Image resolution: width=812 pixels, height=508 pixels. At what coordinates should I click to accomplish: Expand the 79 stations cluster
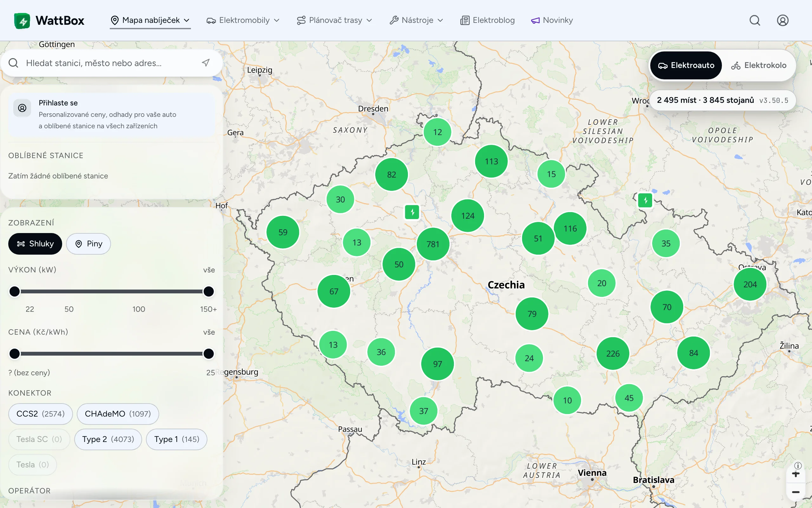532,314
